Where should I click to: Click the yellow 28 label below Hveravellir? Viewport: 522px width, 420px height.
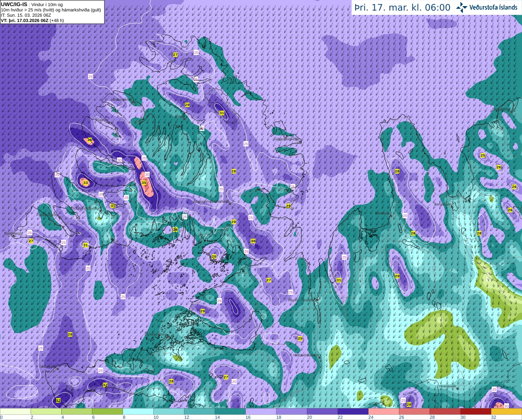pos(409,404)
